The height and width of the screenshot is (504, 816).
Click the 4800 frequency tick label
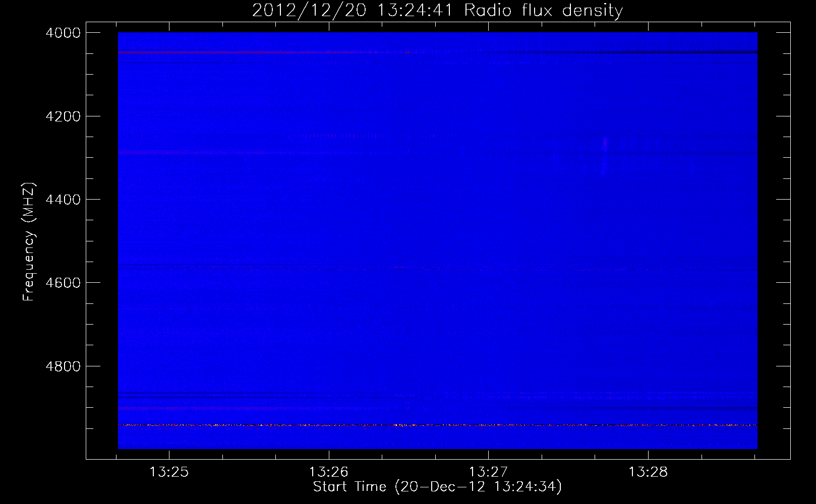point(63,366)
